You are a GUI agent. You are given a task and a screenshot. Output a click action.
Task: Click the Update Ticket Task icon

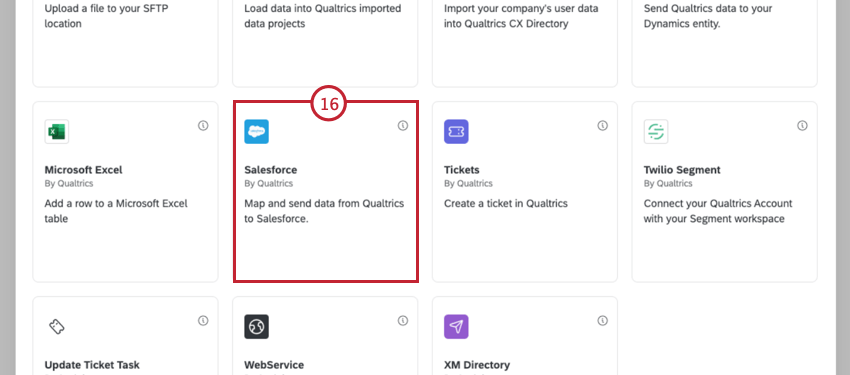[x=57, y=327]
